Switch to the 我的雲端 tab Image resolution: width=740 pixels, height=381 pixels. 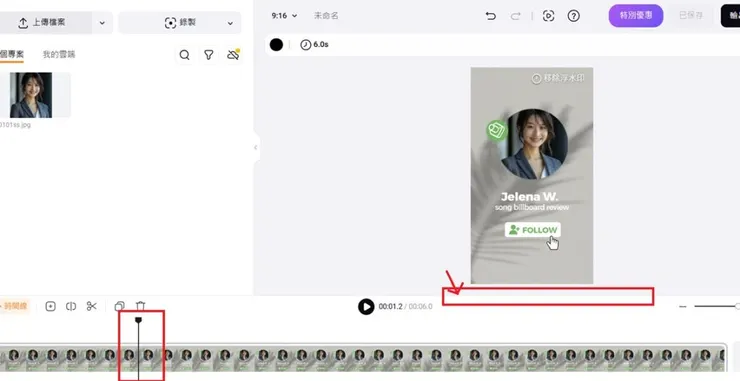[x=59, y=54]
